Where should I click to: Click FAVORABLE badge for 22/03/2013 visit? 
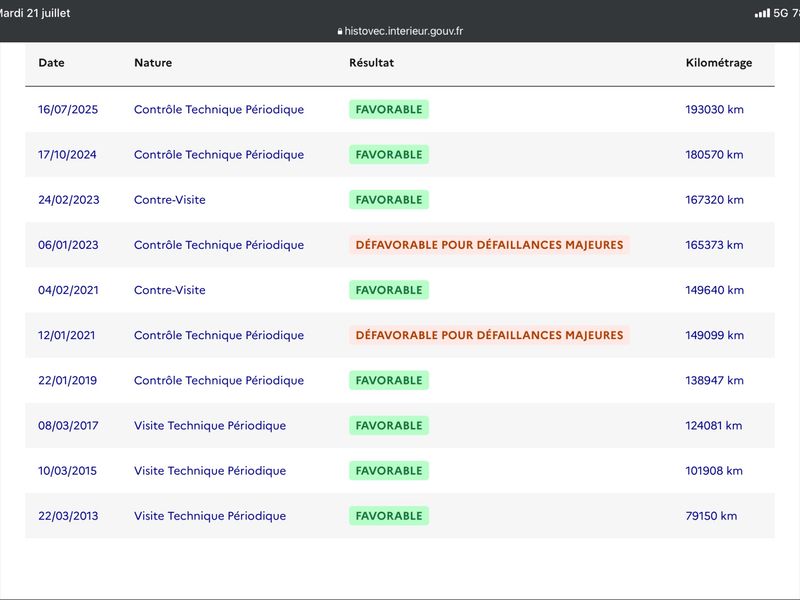point(389,516)
